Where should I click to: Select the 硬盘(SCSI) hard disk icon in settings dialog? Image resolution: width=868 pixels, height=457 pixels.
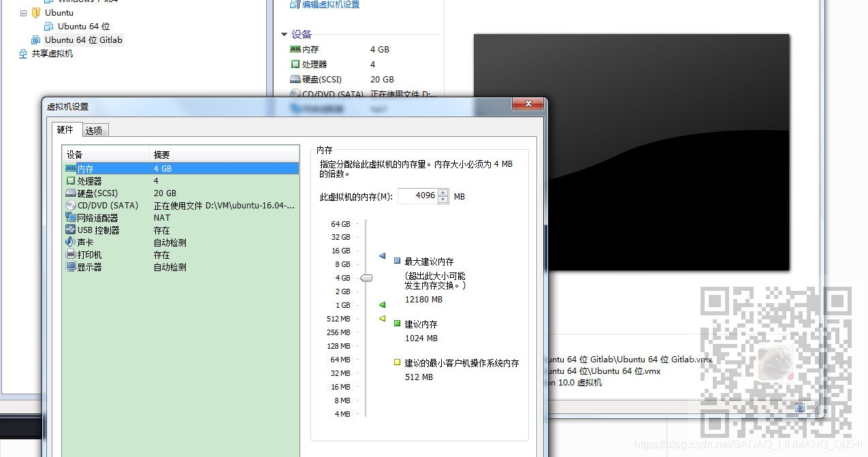[71, 193]
